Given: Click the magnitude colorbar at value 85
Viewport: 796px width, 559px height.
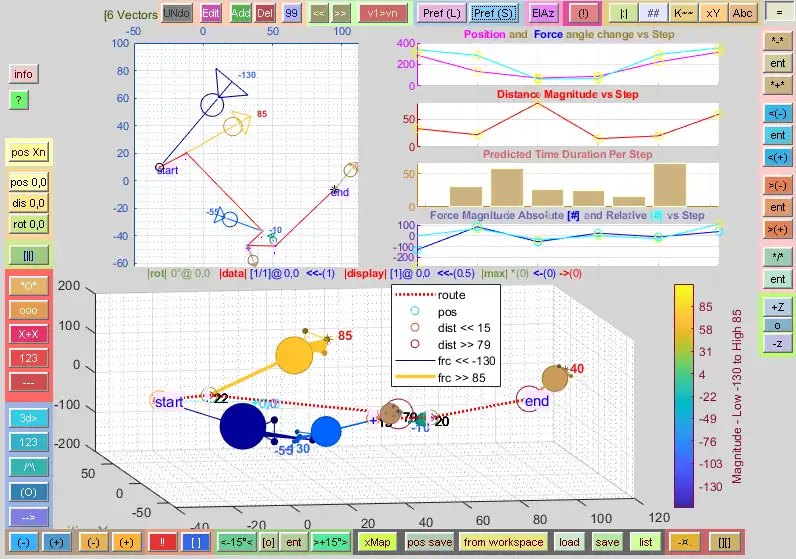Looking at the screenshot, I should (x=684, y=307).
